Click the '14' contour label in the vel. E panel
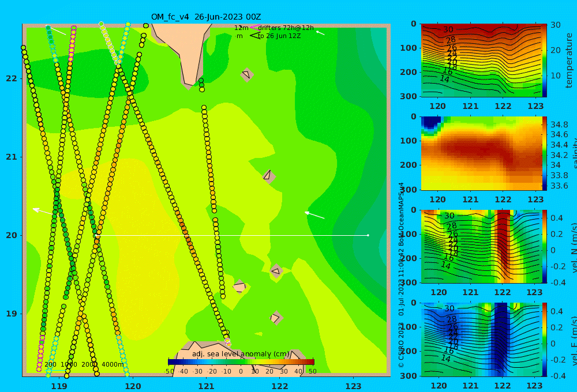The image size is (577, 392). 445,359
